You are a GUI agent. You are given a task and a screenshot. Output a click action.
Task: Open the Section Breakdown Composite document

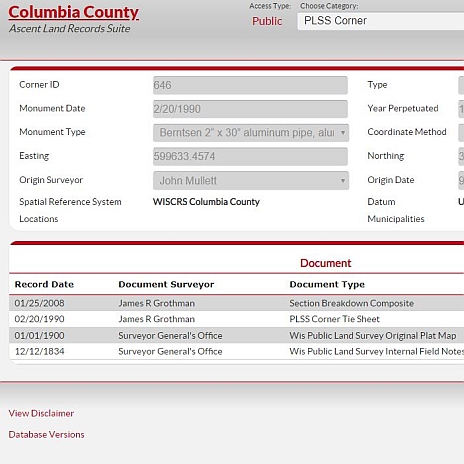(x=352, y=303)
